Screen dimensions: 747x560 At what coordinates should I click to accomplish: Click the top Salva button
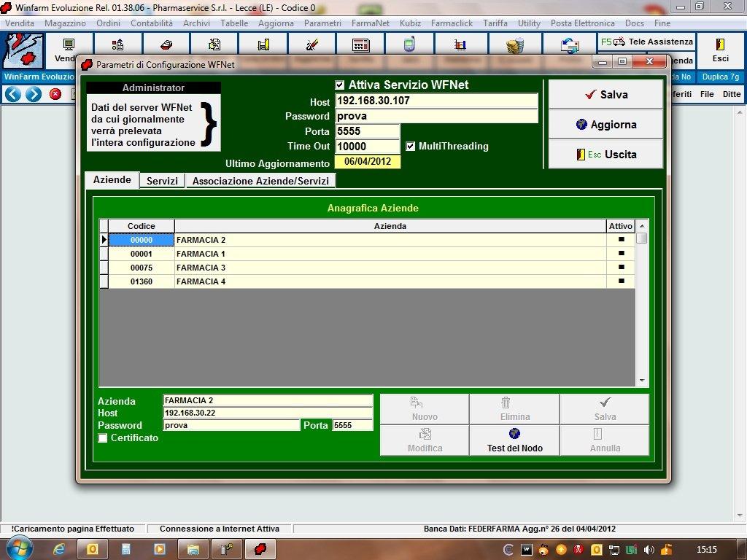(x=605, y=95)
